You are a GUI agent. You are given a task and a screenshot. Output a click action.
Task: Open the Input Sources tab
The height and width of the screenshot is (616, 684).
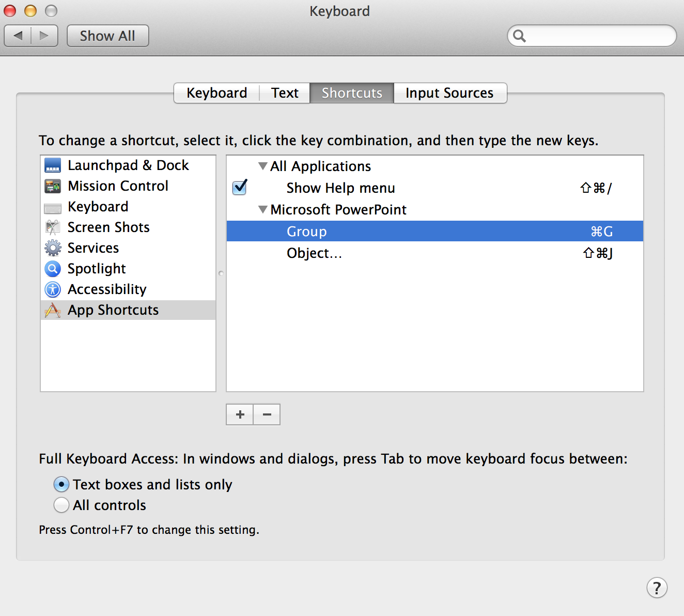[x=449, y=93]
